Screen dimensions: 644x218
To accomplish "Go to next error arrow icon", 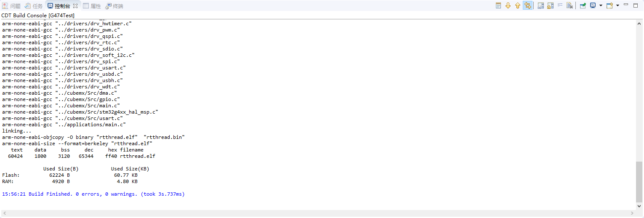I will tap(508, 5).
